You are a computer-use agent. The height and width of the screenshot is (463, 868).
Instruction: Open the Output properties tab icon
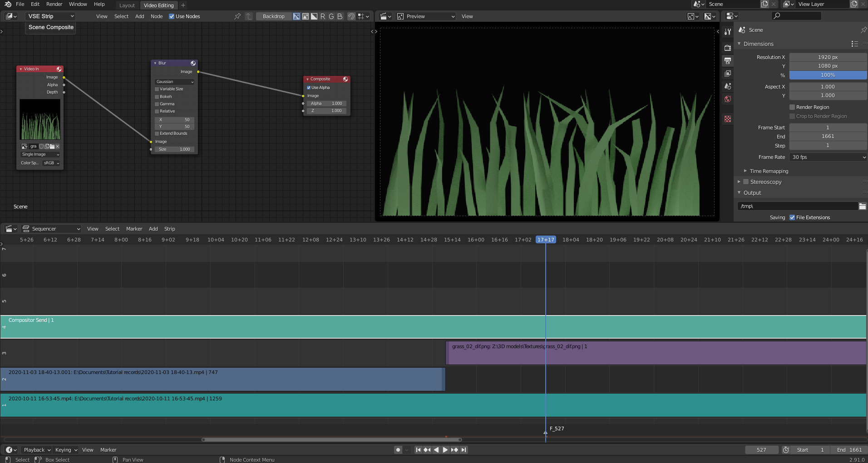pyautogui.click(x=728, y=61)
